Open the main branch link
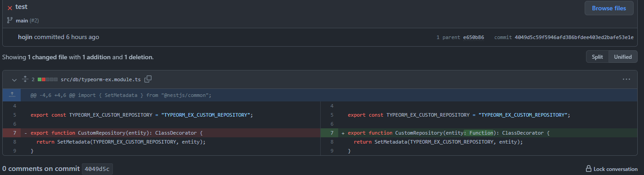 [x=22, y=21]
